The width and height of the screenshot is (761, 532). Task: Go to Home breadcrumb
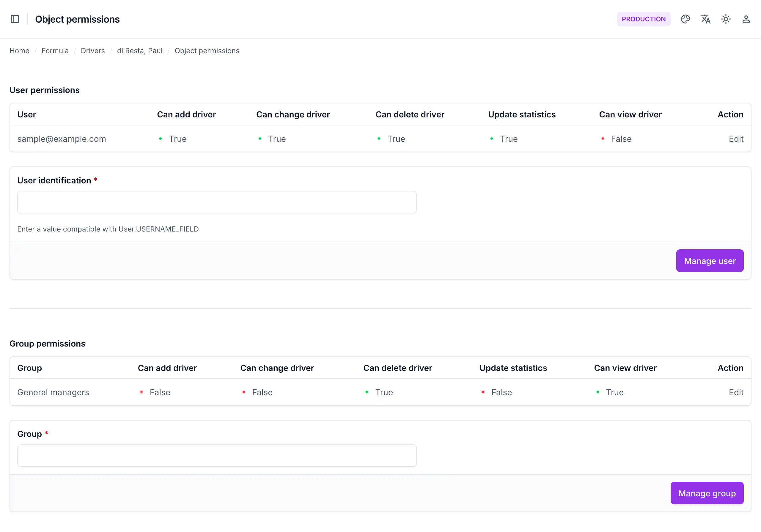pos(20,51)
